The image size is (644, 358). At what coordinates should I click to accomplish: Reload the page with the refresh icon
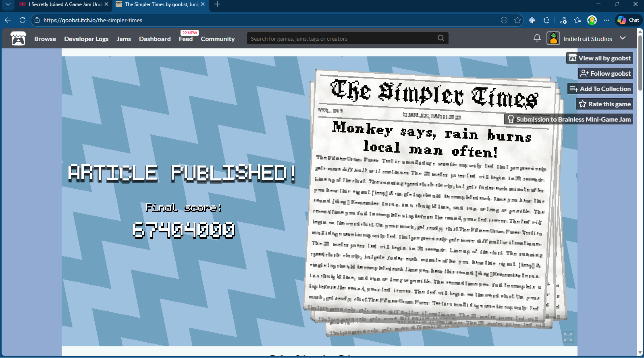23,20
